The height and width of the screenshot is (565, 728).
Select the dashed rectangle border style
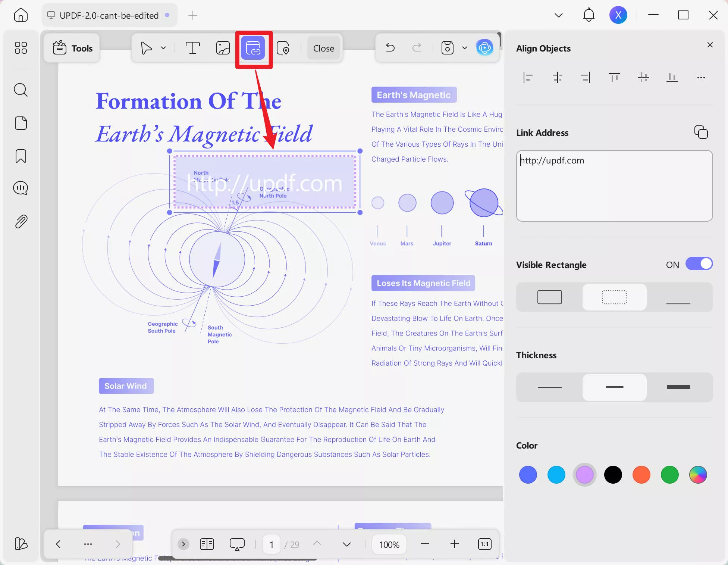614,297
